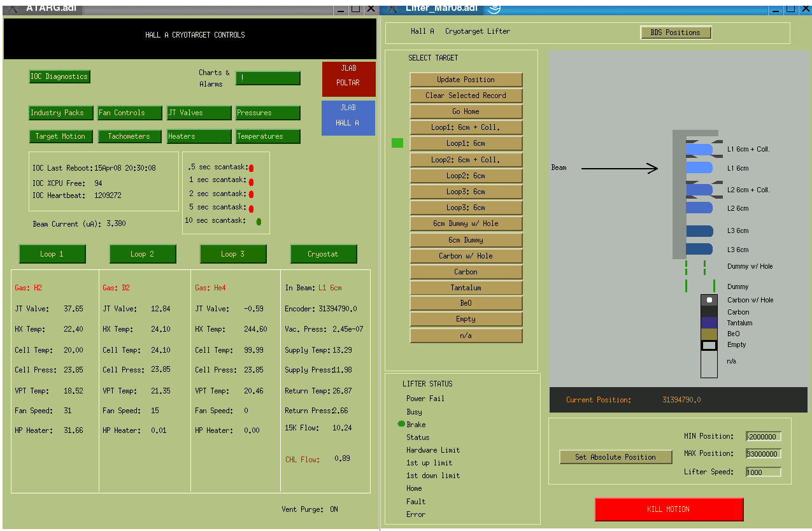Viewport: 812px width, 531px height.
Task: Click the MIN Position input field
Action: point(763,437)
